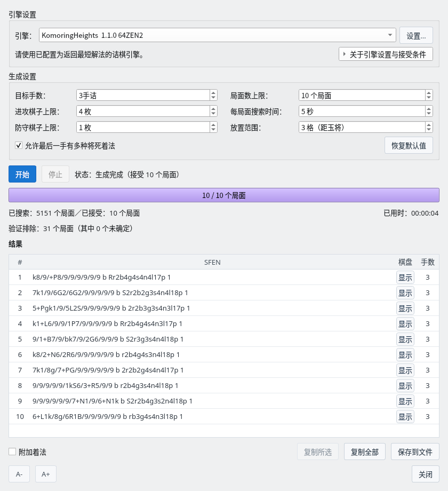Click 保存到文件 button
The image size is (448, 491).
click(415, 452)
